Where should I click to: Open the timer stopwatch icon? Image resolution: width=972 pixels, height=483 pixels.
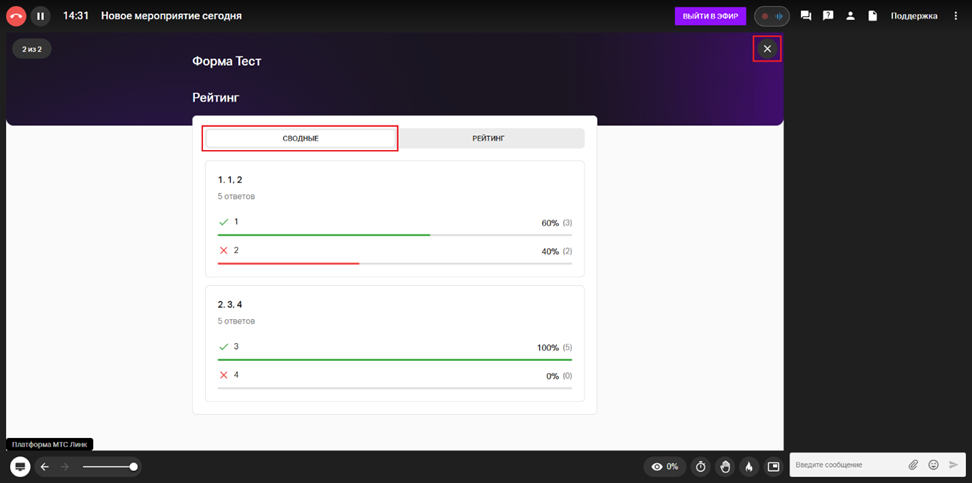pos(701,466)
